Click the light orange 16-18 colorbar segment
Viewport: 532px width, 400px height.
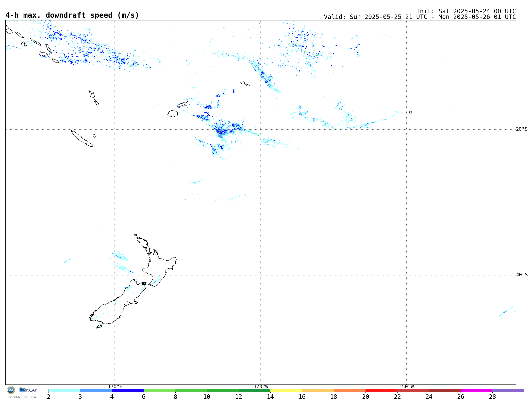pyautogui.click(x=318, y=391)
